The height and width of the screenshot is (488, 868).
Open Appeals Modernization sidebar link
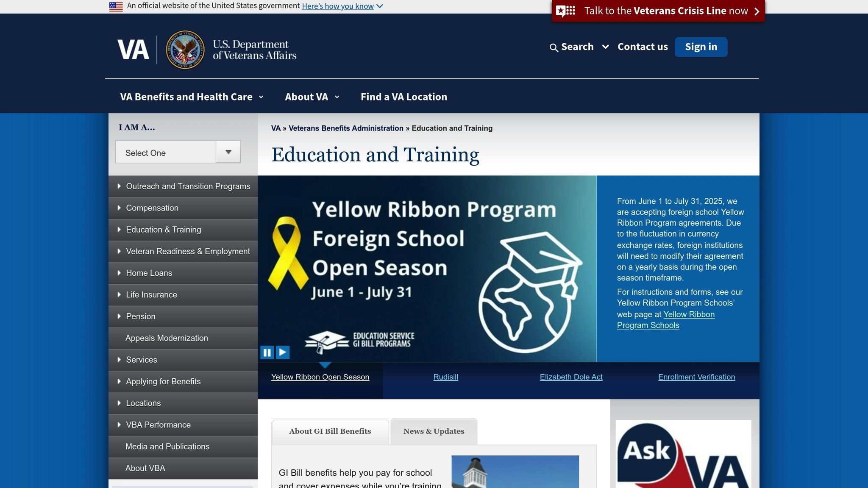click(183, 338)
